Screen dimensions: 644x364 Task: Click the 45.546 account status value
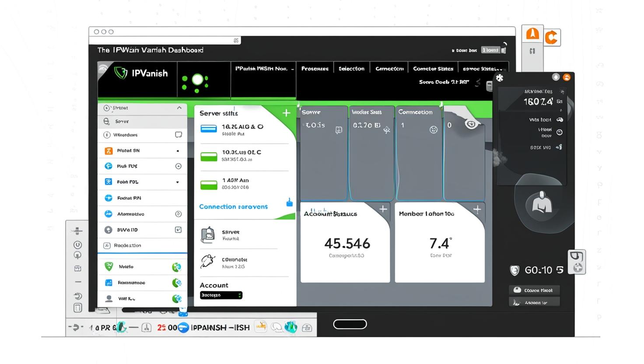tap(347, 243)
